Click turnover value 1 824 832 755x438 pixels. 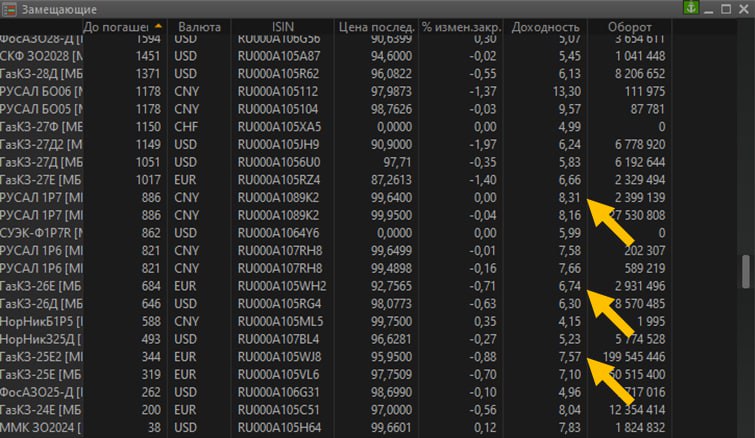pos(640,428)
